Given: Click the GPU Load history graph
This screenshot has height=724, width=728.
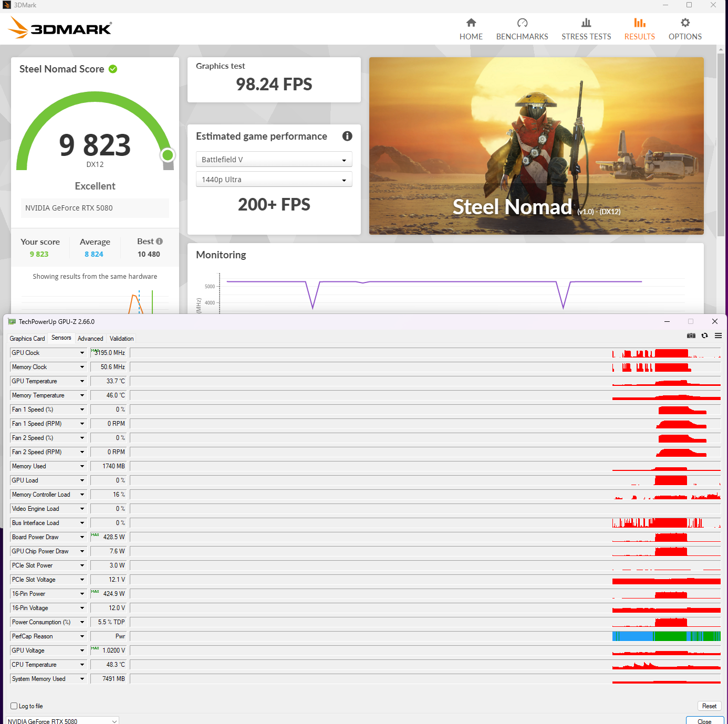Looking at the screenshot, I should click(x=425, y=480).
